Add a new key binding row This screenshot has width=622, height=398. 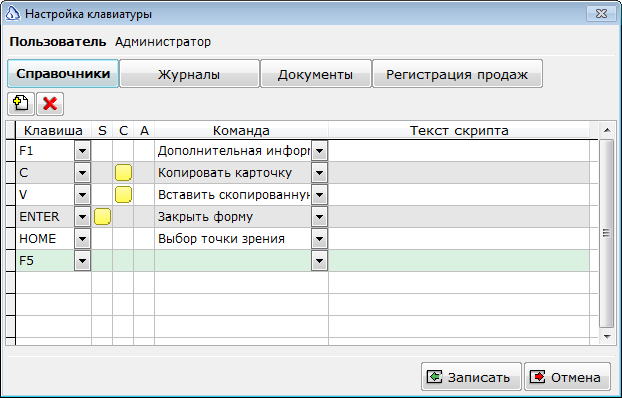click(x=21, y=104)
